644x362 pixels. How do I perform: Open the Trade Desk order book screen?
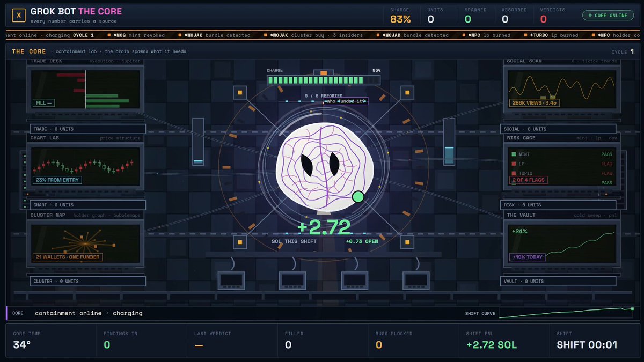[x=86, y=90]
